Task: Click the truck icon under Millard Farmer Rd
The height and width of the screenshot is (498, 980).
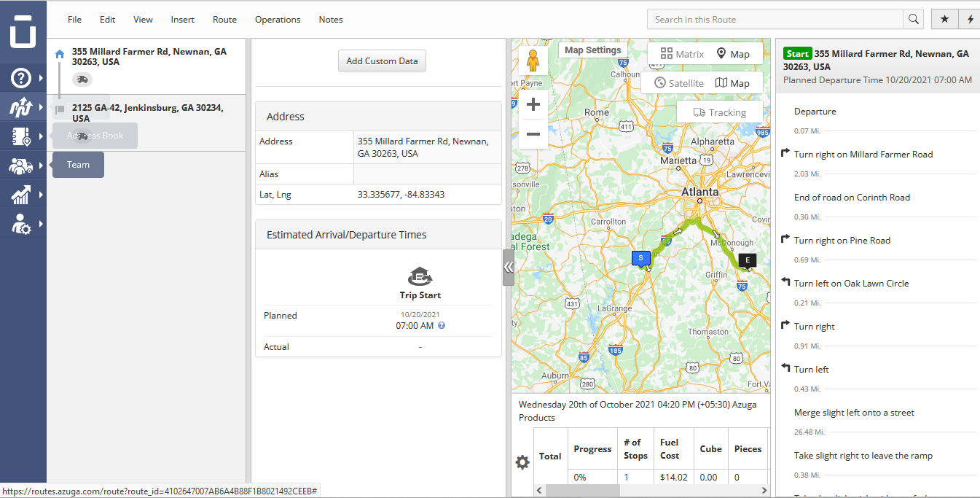Action: pos(82,79)
